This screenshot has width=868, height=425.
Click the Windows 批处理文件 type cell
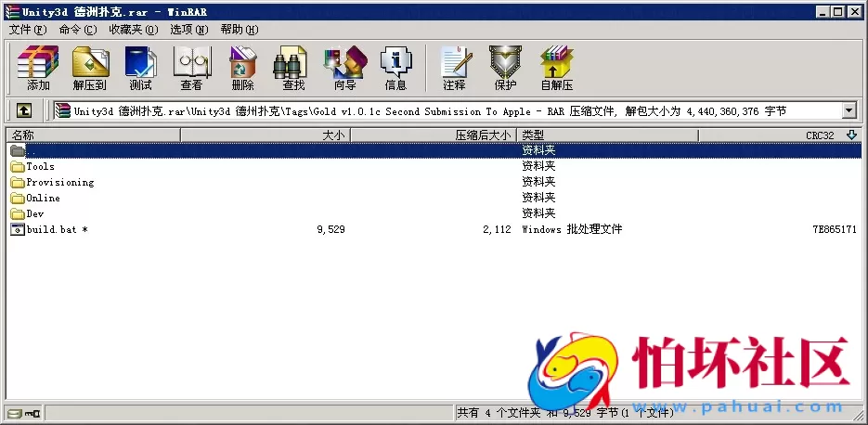(572, 229)
